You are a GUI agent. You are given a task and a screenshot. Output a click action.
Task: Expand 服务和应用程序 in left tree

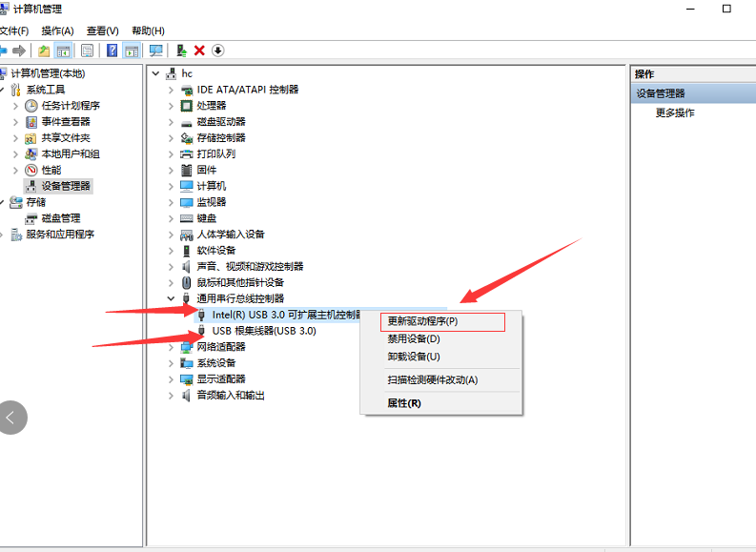point(3,235)
